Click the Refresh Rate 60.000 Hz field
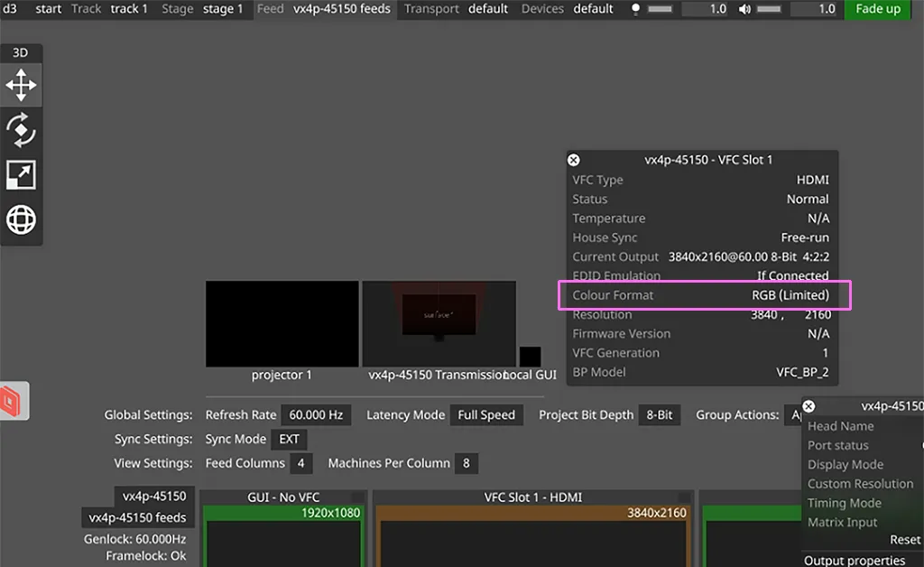 [315, 415]
